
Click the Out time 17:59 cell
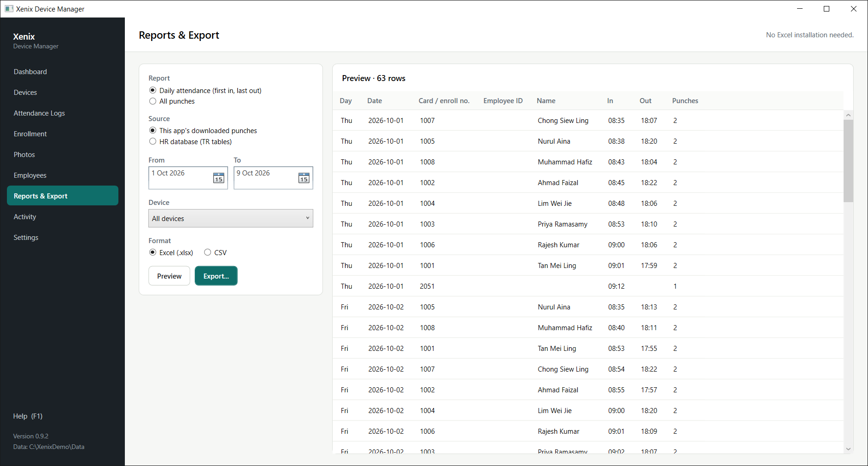click(649, 266)
